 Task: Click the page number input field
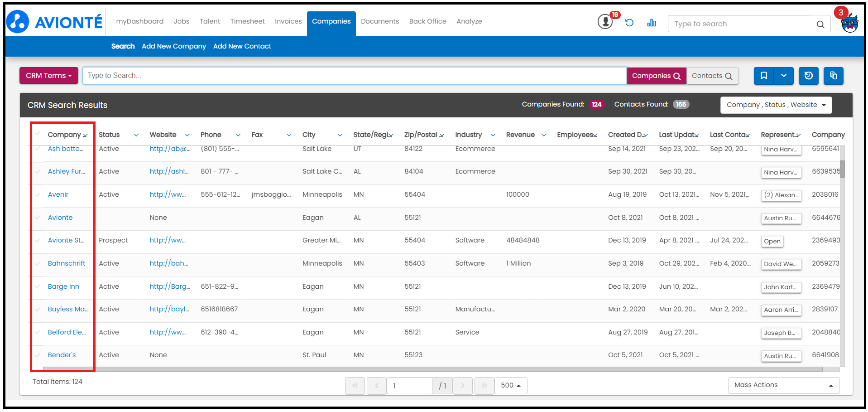click(x=409, y=386)
